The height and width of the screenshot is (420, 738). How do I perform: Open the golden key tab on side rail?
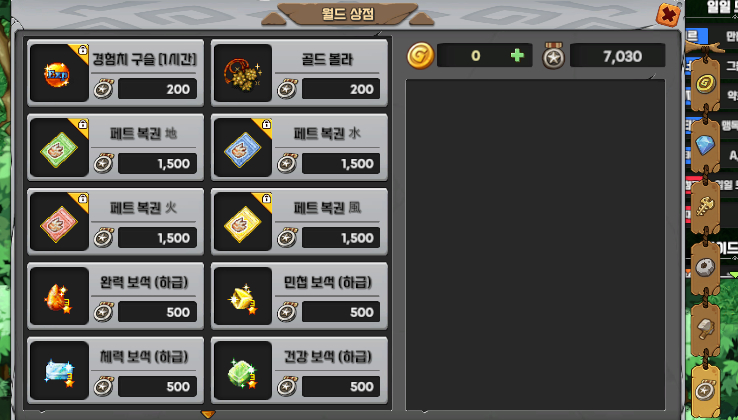point(706,206)
